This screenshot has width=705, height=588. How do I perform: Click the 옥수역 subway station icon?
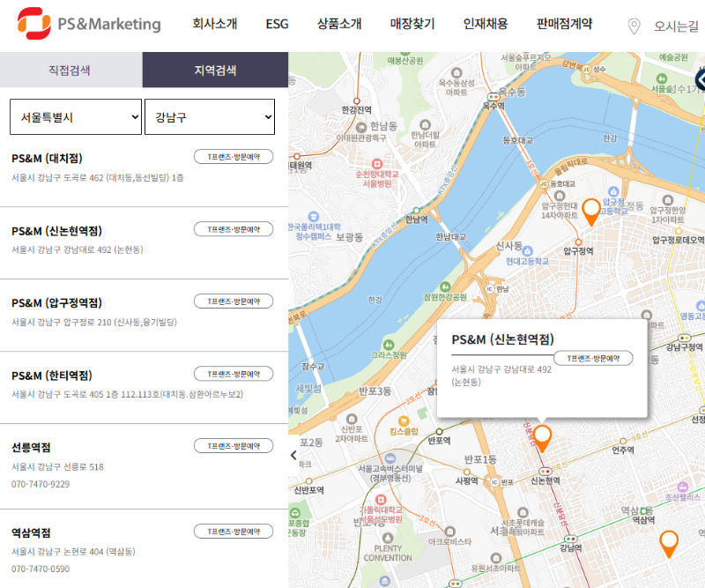tap(493, 97)
